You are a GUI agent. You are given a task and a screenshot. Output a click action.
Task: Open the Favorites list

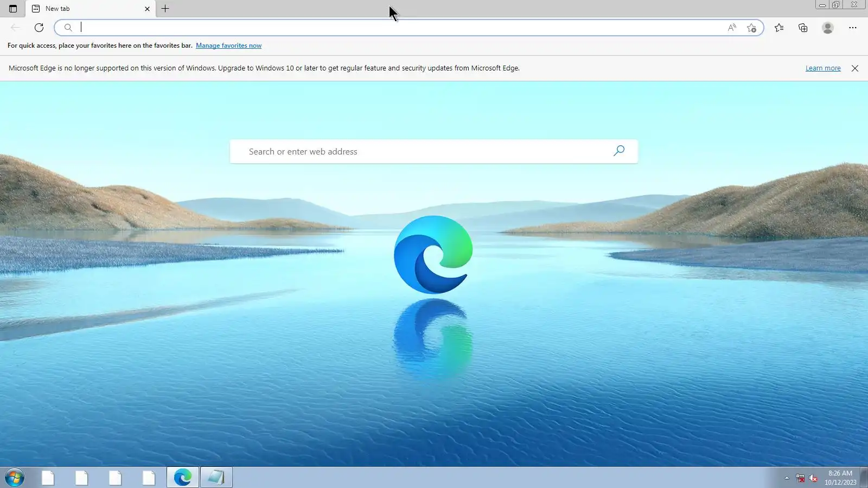click(779, 28)
